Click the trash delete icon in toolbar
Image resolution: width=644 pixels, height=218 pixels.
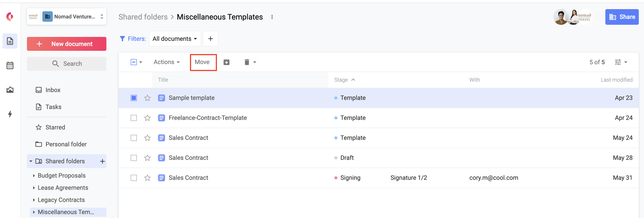click(247, 62)
